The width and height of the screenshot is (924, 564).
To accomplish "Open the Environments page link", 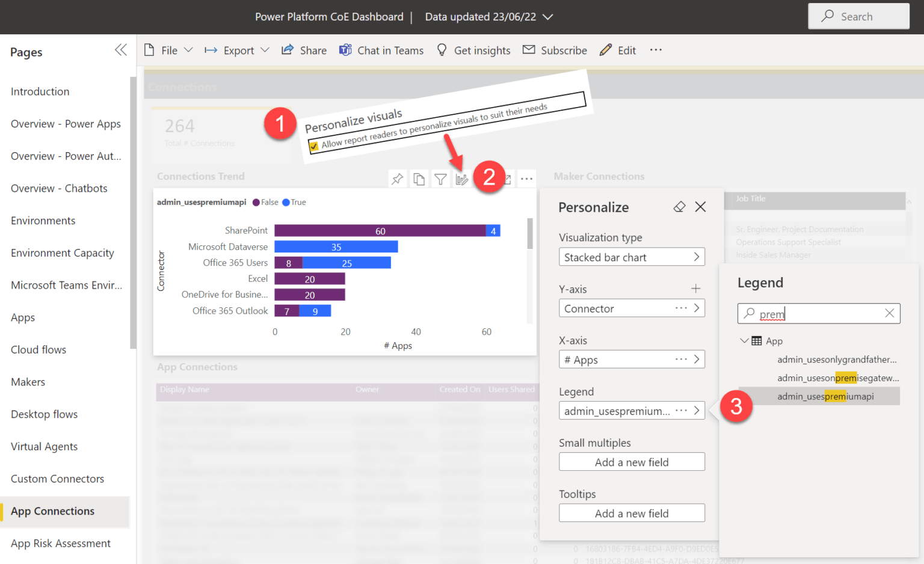I will (x=43, y=221).
